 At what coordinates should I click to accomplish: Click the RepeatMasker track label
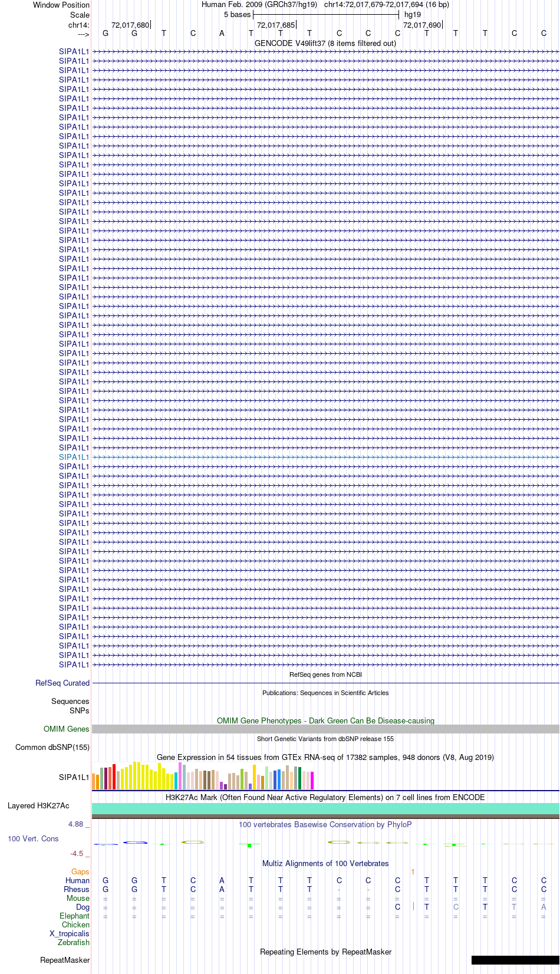pos(65,960)
